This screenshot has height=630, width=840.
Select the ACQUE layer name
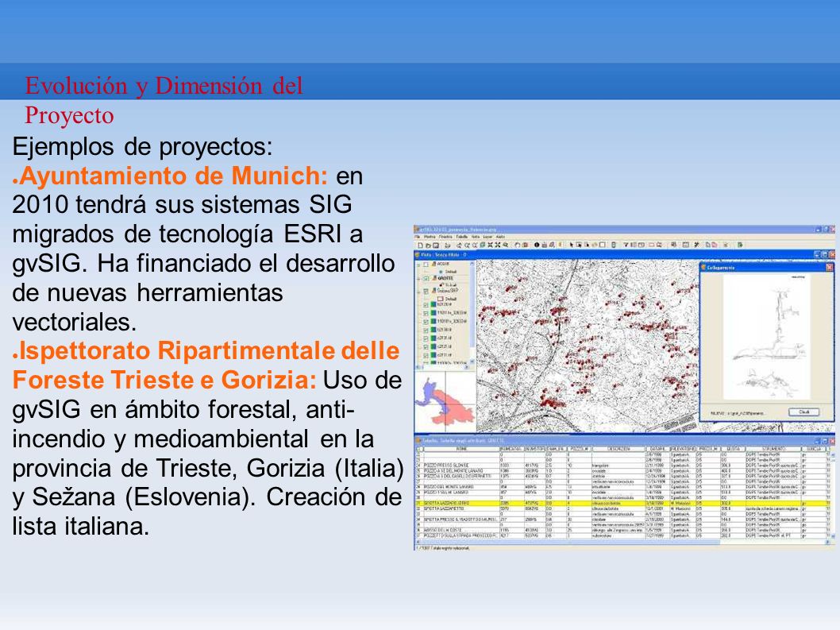tap(444, 264)
